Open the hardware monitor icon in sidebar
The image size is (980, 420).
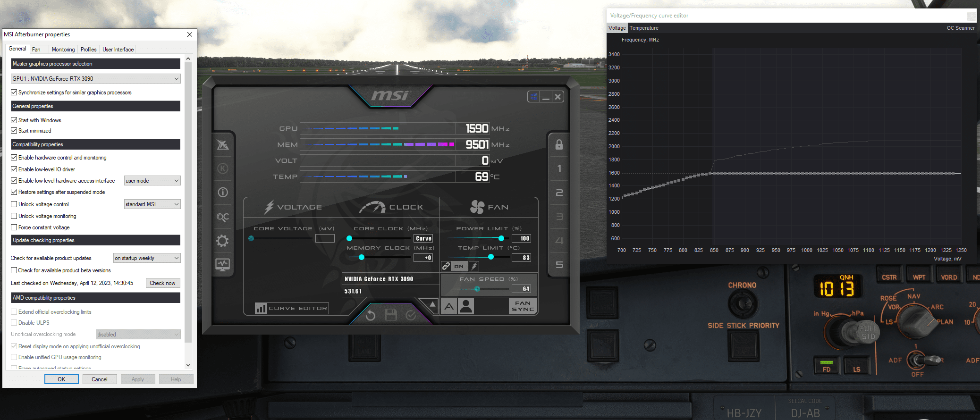(223, 265)
